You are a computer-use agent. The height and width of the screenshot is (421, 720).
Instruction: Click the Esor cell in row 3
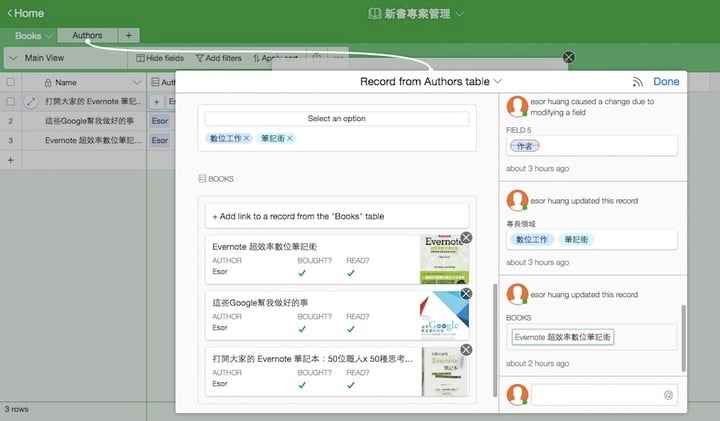(x=160, y=140)
